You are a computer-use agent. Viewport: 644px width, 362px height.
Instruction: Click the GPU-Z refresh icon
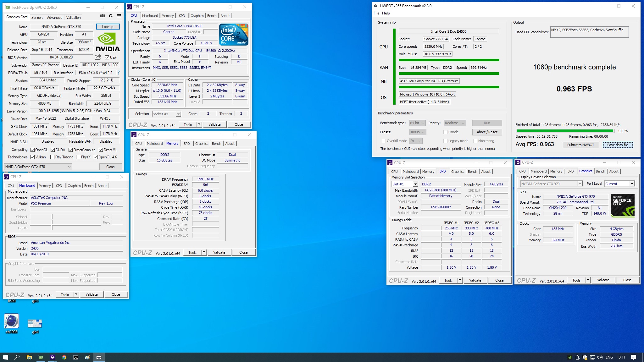point(110,16)
